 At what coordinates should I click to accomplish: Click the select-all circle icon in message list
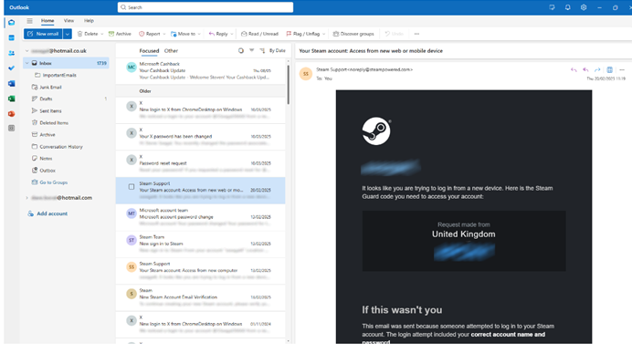pyautogui.click(x=240, y=51)
